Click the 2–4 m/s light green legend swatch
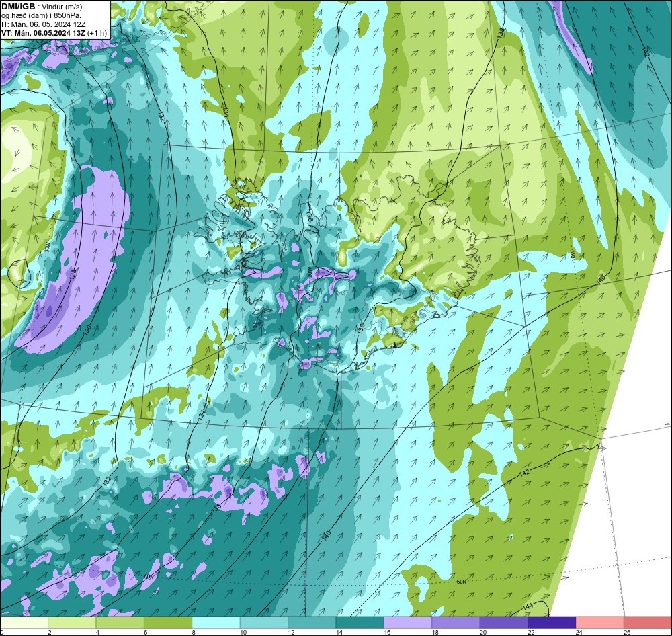The image size is (672, 636). click(x=72, y=623)
